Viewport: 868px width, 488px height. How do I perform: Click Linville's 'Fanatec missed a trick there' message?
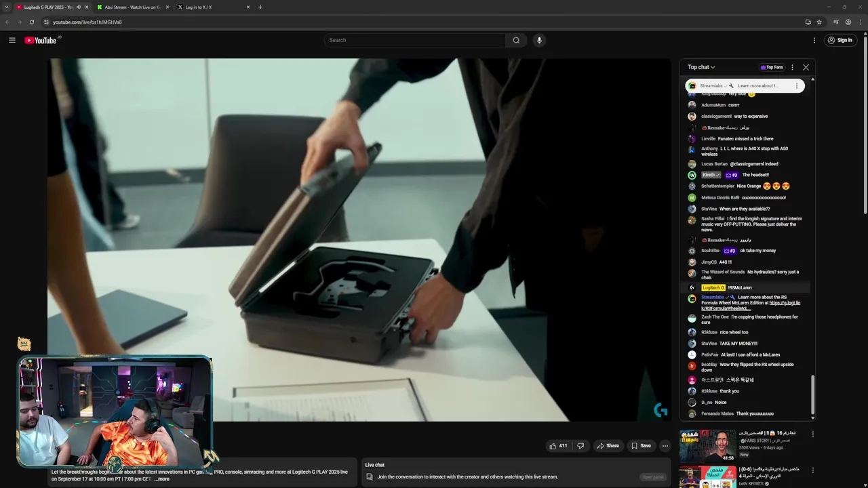point(745,139)
